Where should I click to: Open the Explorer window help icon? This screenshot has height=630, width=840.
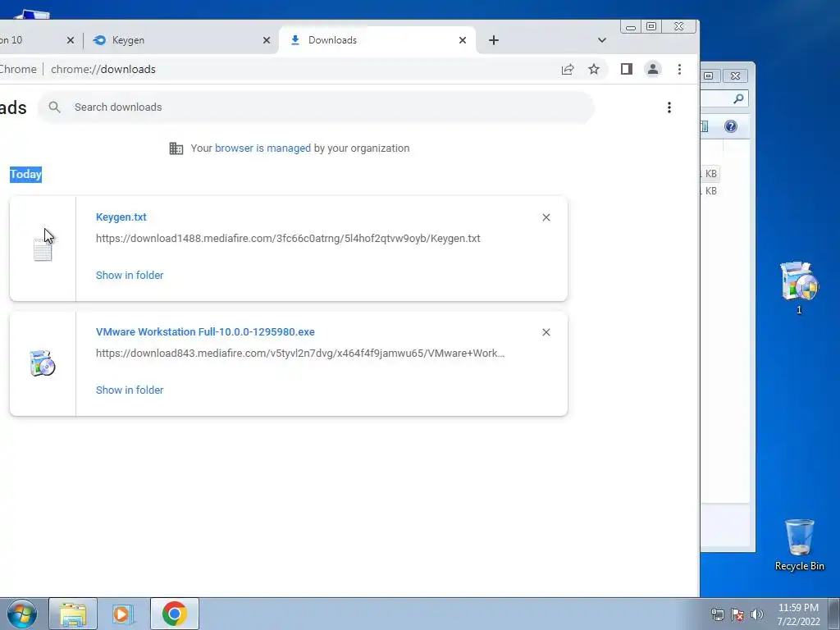point(731,126)
